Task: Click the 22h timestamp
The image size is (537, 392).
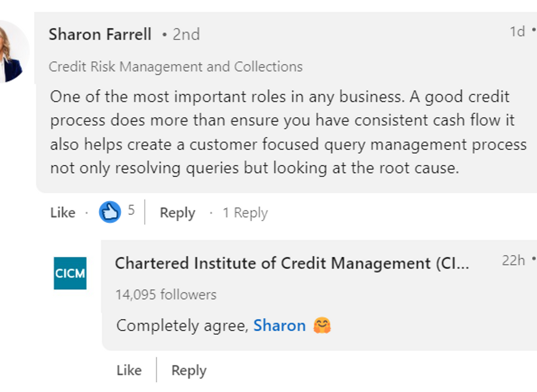Action: pyautogui.click(x=513, y=260)
